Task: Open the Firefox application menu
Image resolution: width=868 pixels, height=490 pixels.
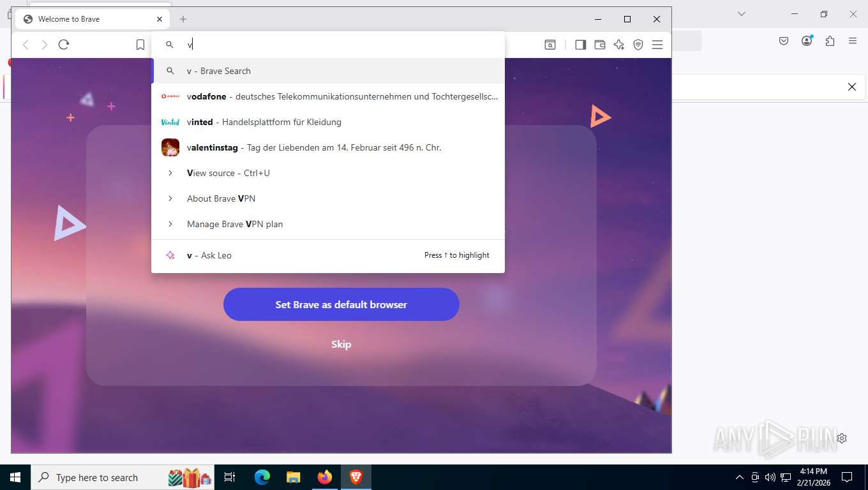Action: (853, 41)
